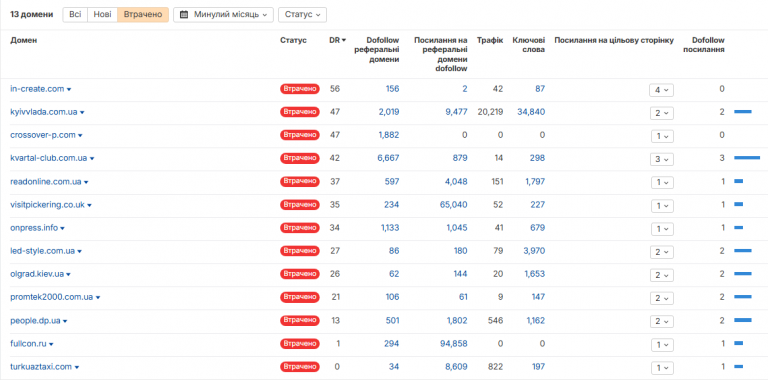Open 1,653 keywords for olgrad.kiev.ua
The image size is (768, 380).
[533, 274]
